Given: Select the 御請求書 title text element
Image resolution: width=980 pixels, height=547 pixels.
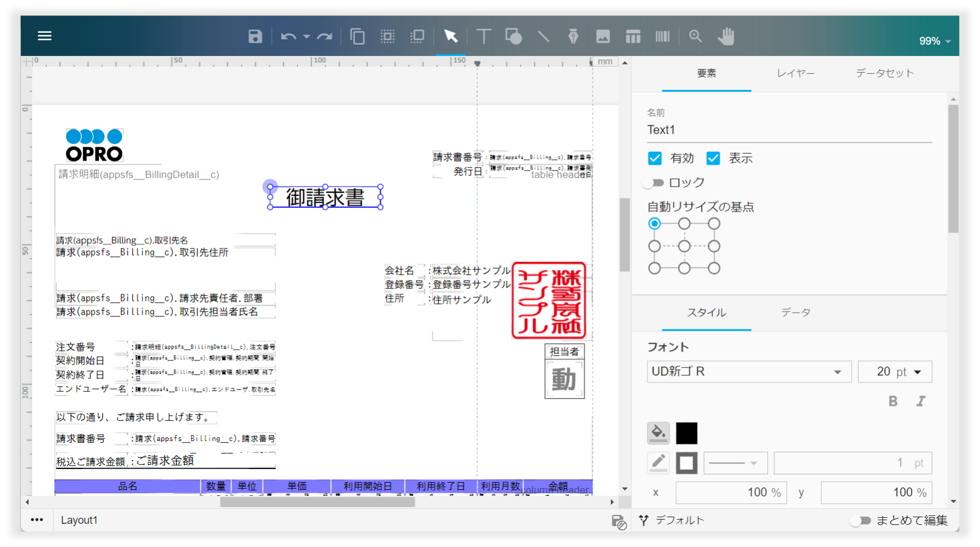Looking at the screenshot, I should (325, 197).
